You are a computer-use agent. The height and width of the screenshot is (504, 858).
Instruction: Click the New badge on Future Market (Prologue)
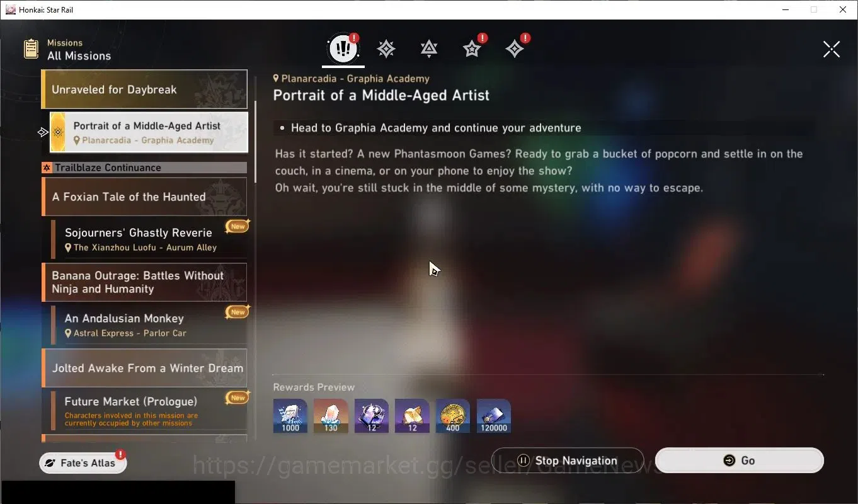[237, 398]
